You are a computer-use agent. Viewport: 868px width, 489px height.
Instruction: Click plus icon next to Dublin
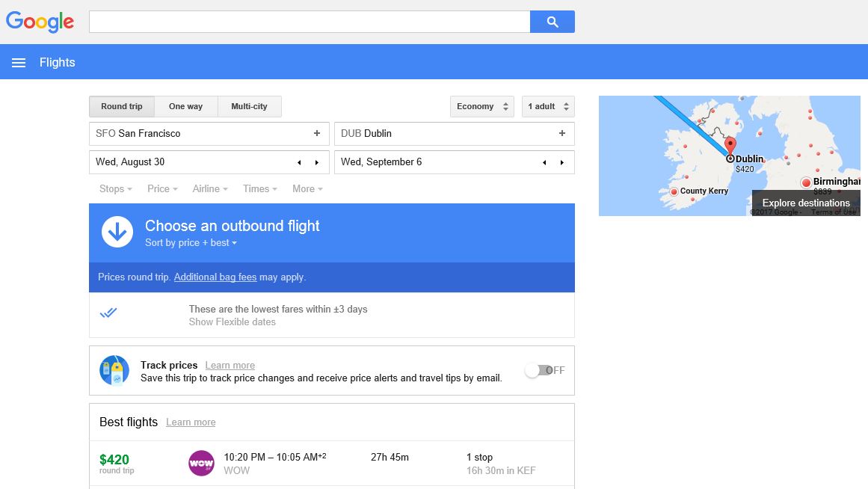(x=562, y=133)
